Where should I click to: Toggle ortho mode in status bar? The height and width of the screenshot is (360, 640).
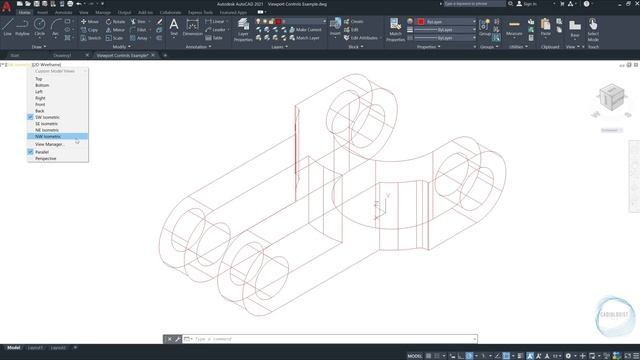[x=460, y=356]
